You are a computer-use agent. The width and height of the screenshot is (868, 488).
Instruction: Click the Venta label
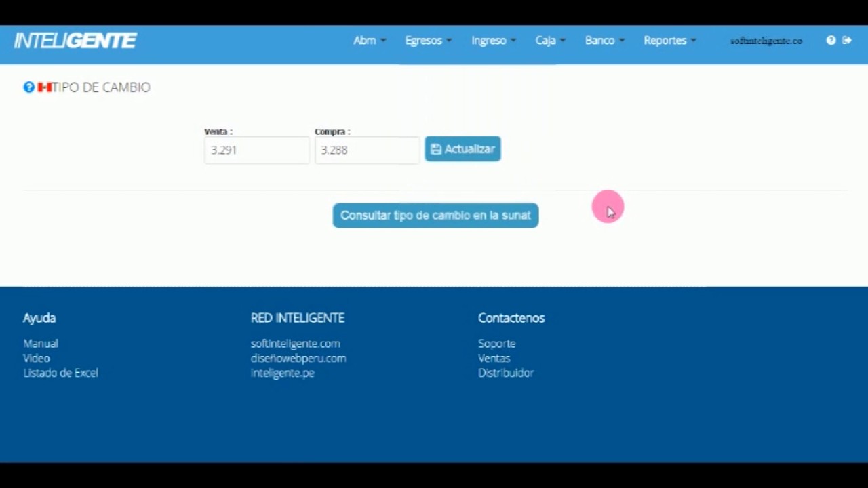[218, 131]
